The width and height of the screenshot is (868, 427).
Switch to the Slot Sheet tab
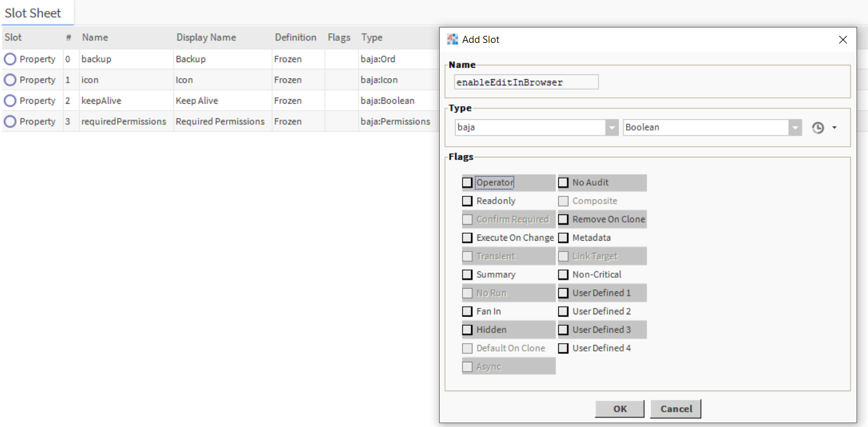pyautogui.click(x=33, y=13)
